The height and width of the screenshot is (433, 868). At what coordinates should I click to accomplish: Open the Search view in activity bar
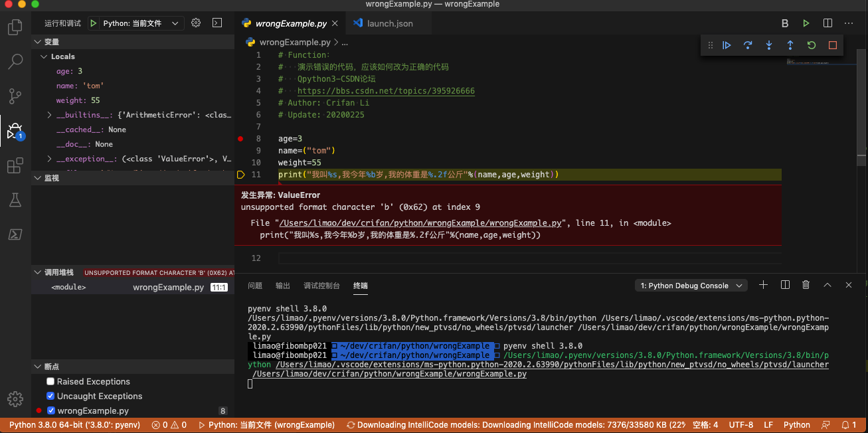tap(15, 62)
